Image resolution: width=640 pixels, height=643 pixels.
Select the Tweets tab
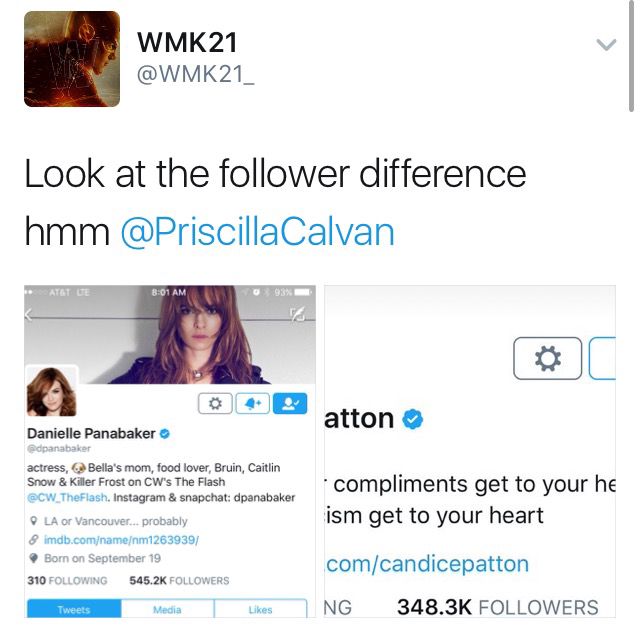(x=74, y=609)
